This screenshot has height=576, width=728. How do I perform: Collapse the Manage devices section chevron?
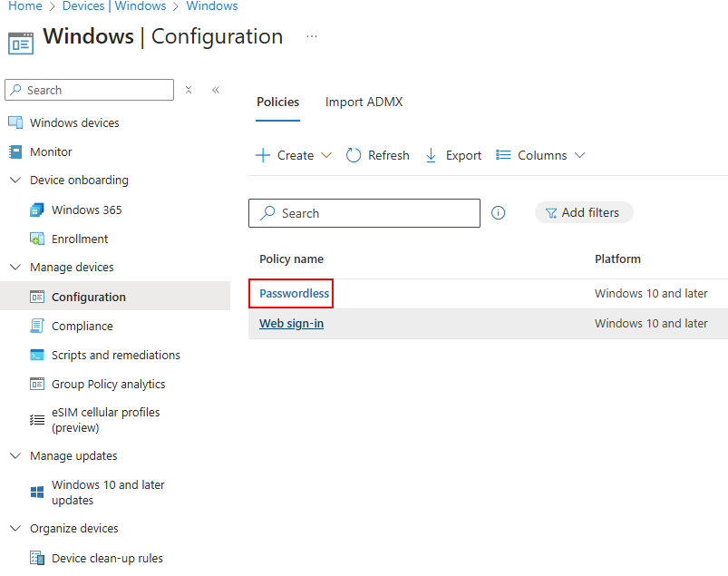point(15,267)
